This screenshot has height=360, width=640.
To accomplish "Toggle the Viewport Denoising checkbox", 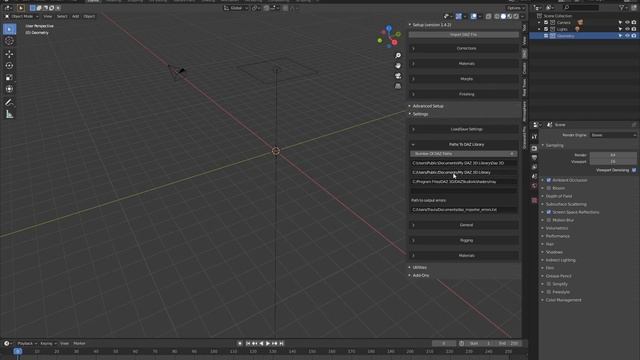I will pyautogui.click(x=634, y=170).
